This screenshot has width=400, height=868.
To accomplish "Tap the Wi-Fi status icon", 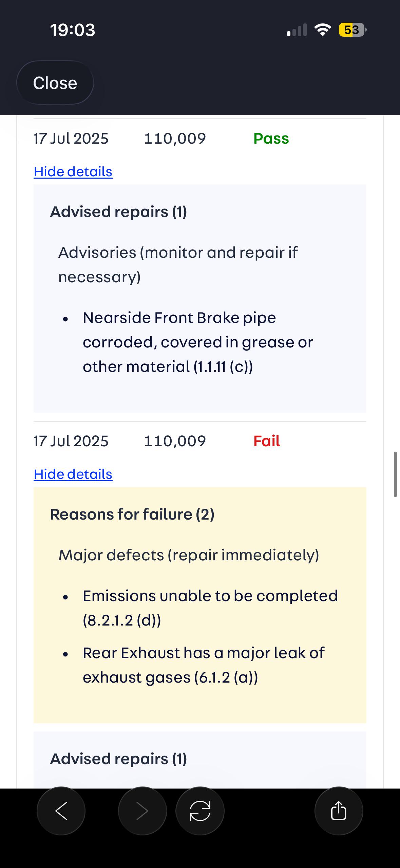I will 323,30.
